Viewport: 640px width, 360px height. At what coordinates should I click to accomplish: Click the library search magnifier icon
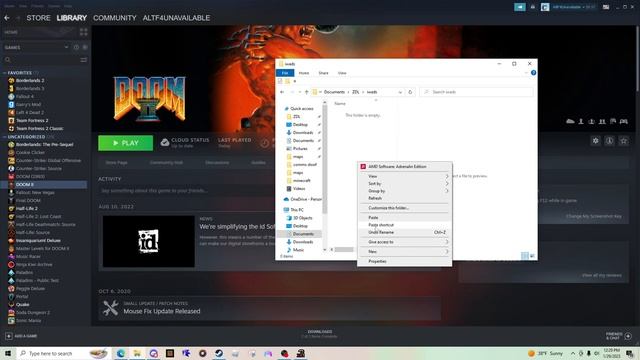[x=8, y=60]
